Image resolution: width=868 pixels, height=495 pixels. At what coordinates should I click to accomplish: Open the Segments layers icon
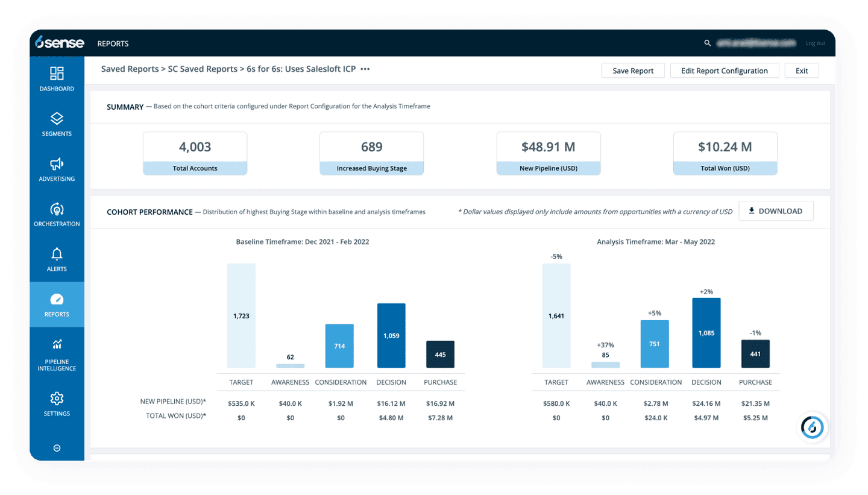(x=57, y=119)
